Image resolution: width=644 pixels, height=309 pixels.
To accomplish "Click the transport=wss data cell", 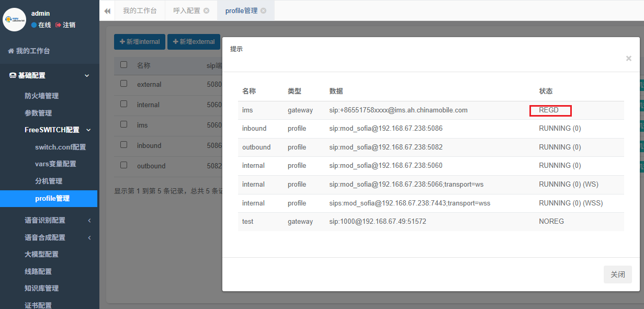I will (x=410, y=203).
